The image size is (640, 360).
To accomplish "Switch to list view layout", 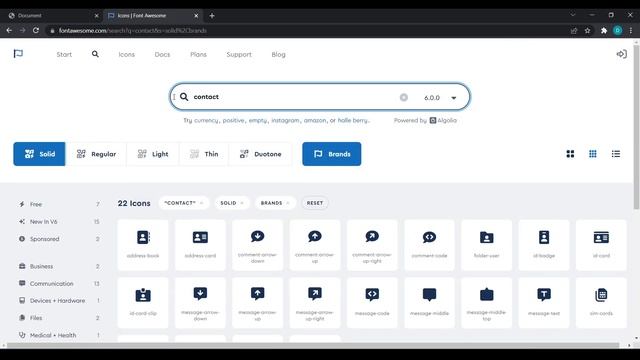I will click(616, 154).
